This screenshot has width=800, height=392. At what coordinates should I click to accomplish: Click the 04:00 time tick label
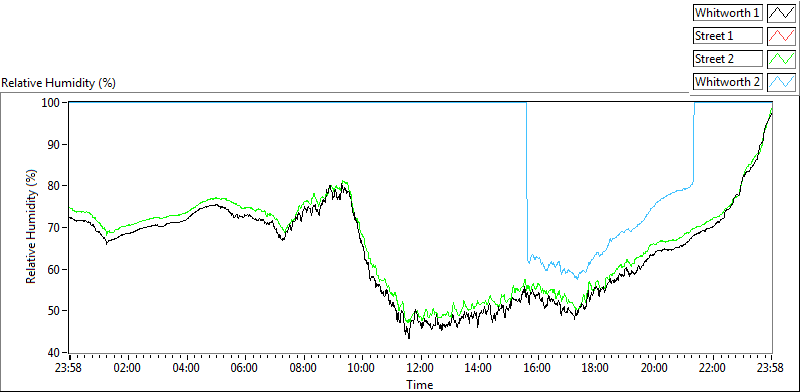(186, 368)
